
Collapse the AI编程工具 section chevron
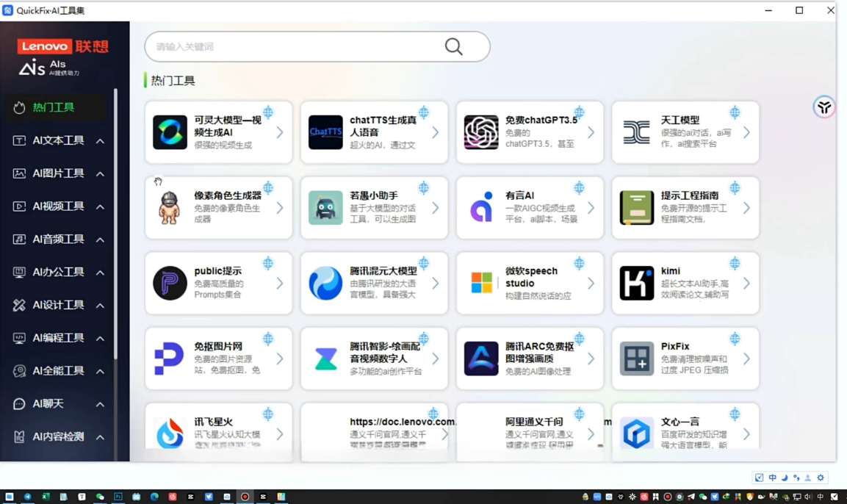101,337
